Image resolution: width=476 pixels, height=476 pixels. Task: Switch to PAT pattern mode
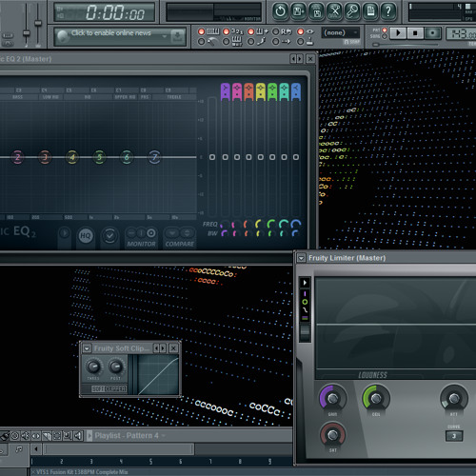(385, 30)
